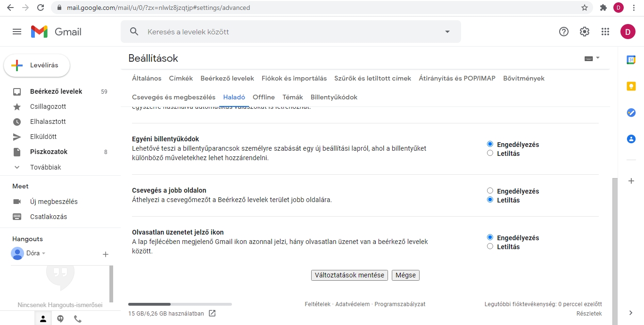
Task: Select Letiltás for Egyéni billentyűkódok
Action: (x=490, y=153)
